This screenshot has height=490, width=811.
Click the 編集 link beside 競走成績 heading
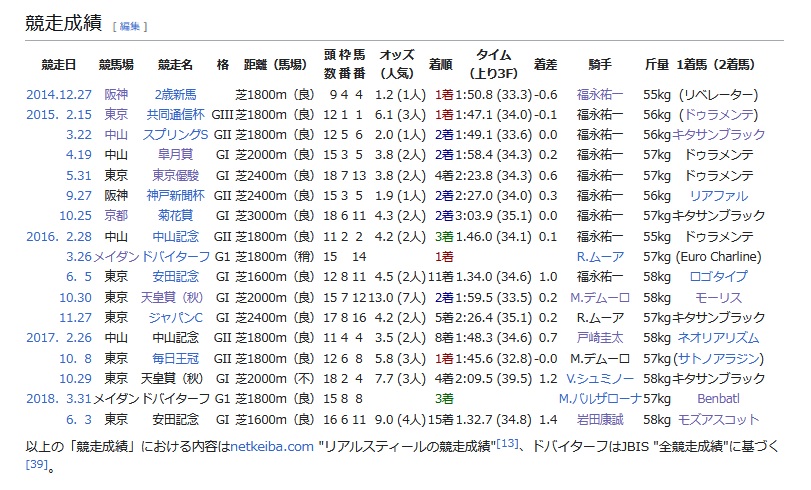pos(130,26)
